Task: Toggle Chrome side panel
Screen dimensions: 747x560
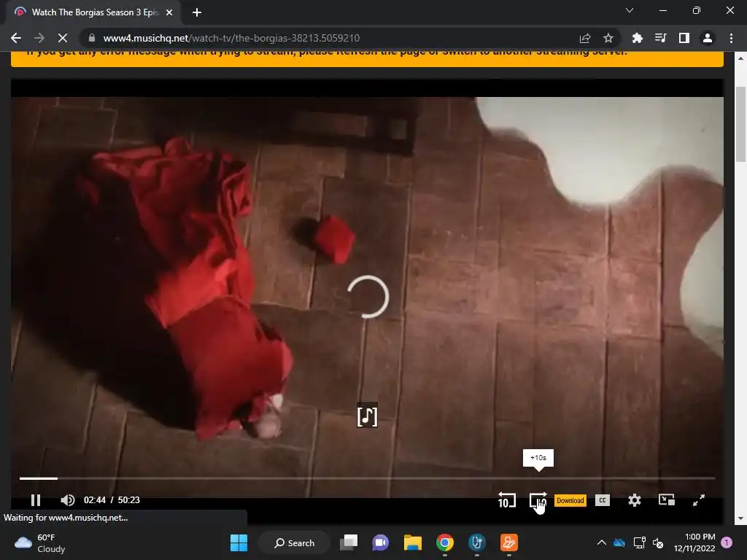Action: 684,38
